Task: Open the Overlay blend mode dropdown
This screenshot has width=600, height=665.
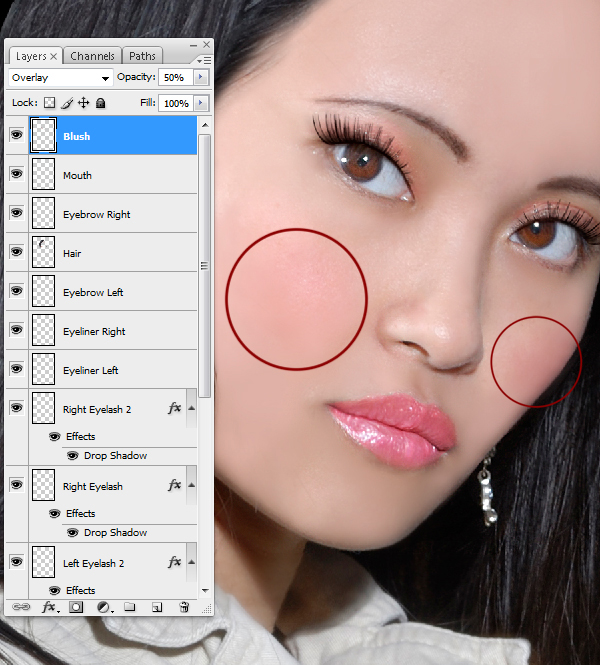Action: point(61,78)
